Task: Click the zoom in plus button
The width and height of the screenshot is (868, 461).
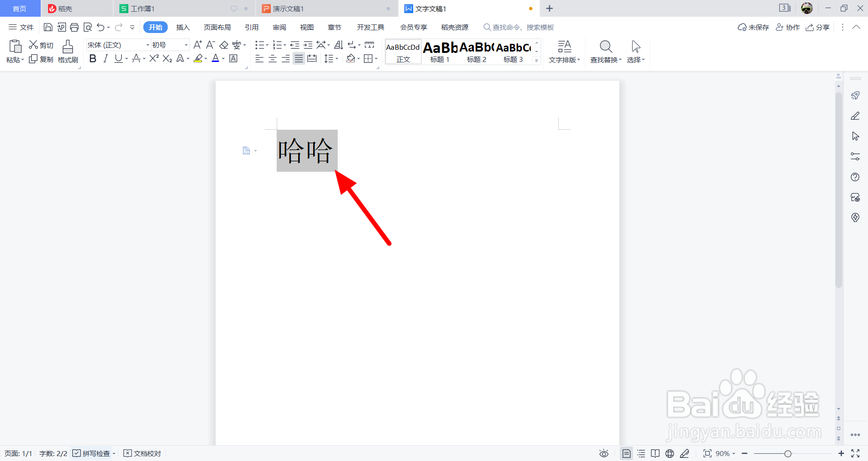Action: (841, 453)
